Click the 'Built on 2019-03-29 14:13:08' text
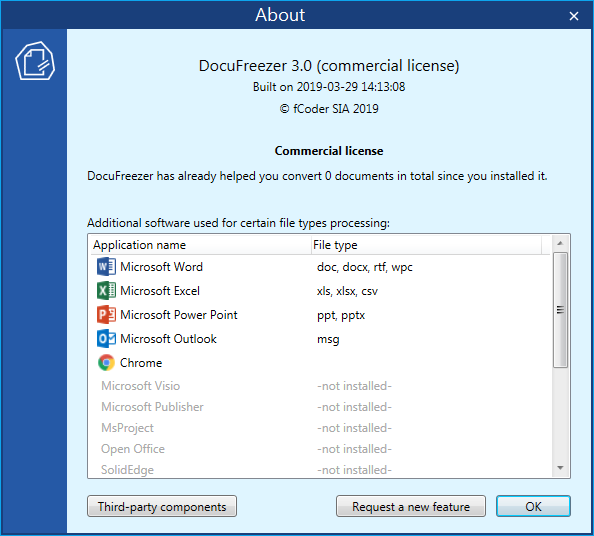The image size is (594, 536). (329, 87)
